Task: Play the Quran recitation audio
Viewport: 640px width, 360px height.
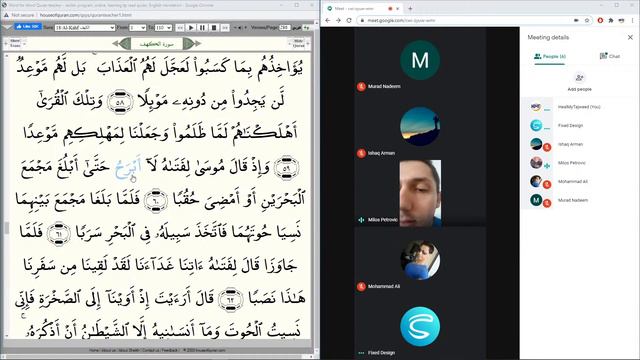Action: tap(191, 27)
